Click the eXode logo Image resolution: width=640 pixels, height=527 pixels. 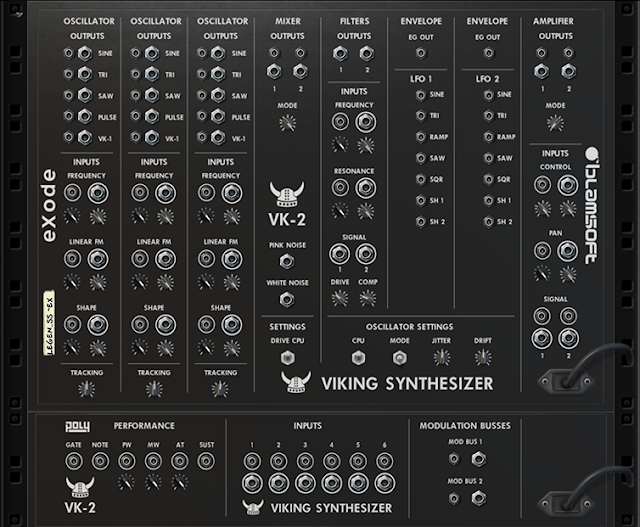(49, 205)
